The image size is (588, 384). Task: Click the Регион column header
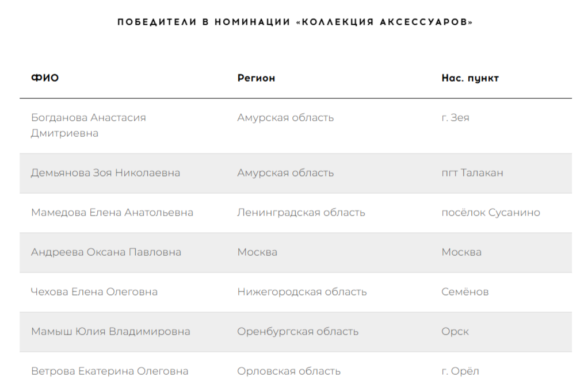(256, 78)
